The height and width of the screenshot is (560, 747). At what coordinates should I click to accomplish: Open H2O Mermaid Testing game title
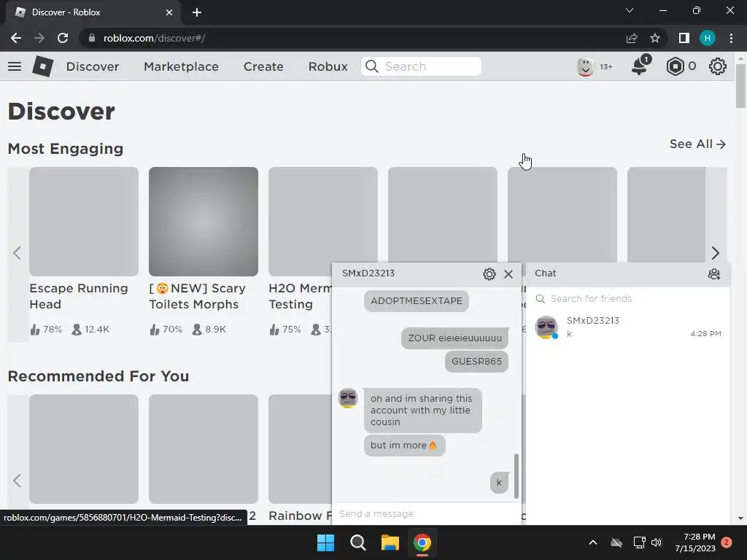tap(300, 296)
